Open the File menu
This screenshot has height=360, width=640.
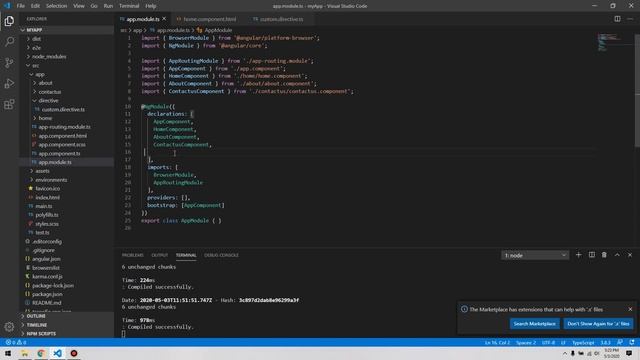coord(20,6)
